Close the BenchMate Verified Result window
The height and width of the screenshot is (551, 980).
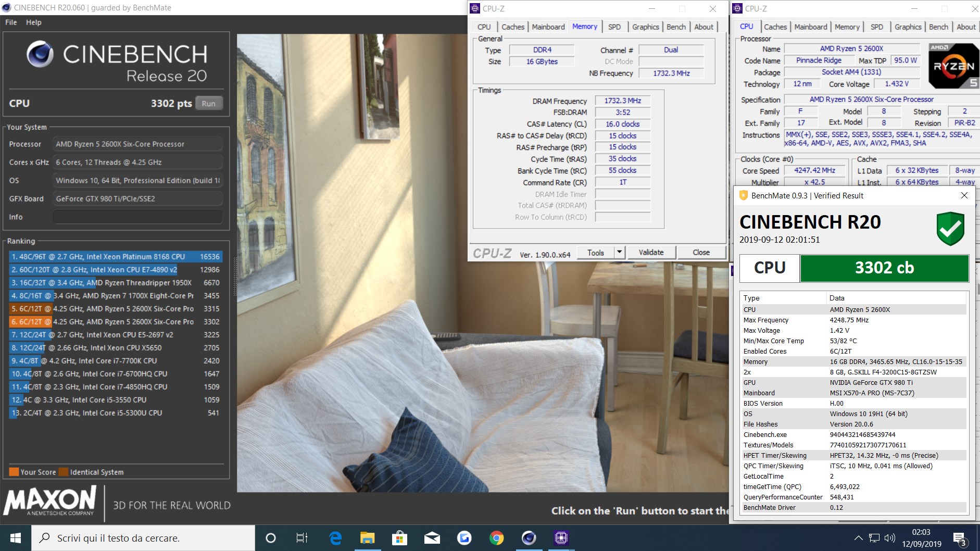coord(964,195)
